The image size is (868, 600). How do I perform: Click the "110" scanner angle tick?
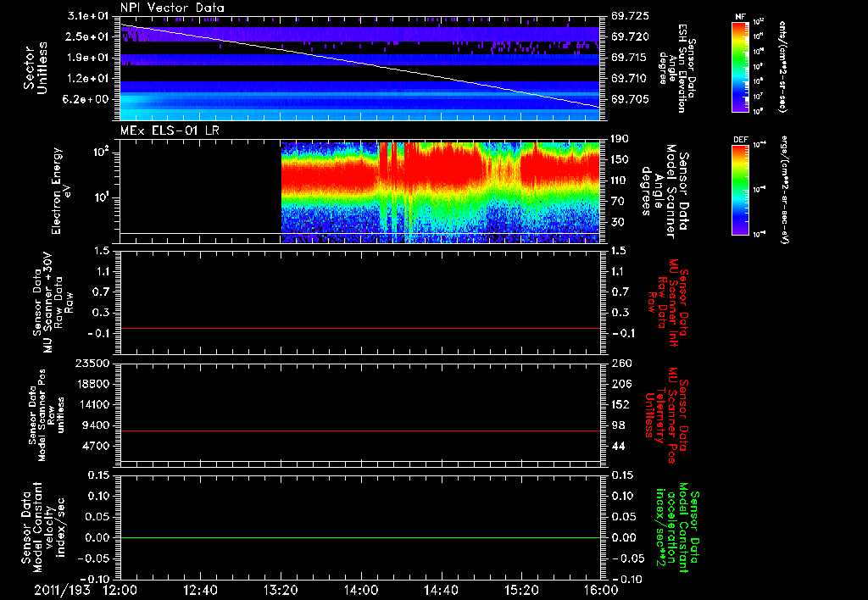pyautogui.click(x=620, y=180)
